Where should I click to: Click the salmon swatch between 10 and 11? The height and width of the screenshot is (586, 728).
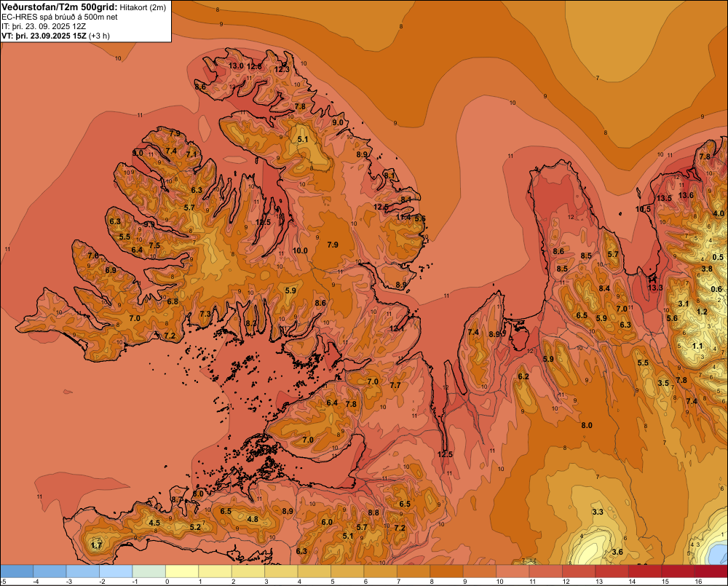coord(513,571)
